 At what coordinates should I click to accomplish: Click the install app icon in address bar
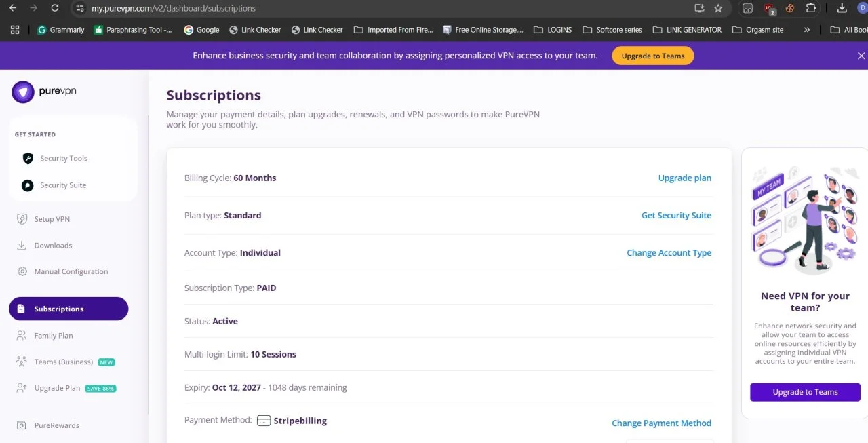click(700, 8)
